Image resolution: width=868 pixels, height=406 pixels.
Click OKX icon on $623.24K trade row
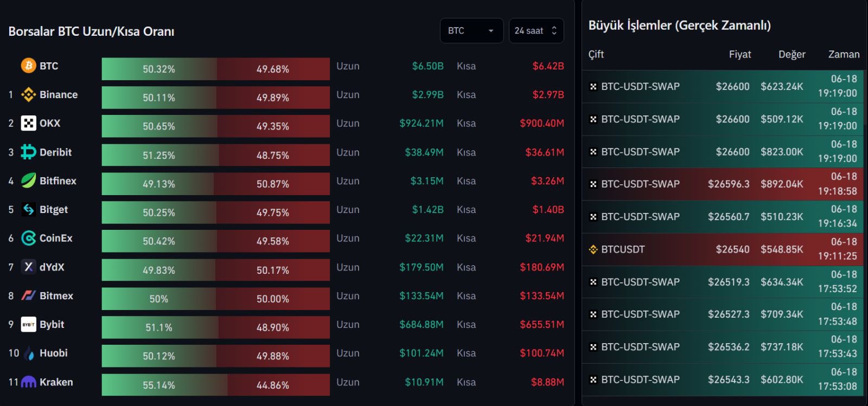click(593, 86)
